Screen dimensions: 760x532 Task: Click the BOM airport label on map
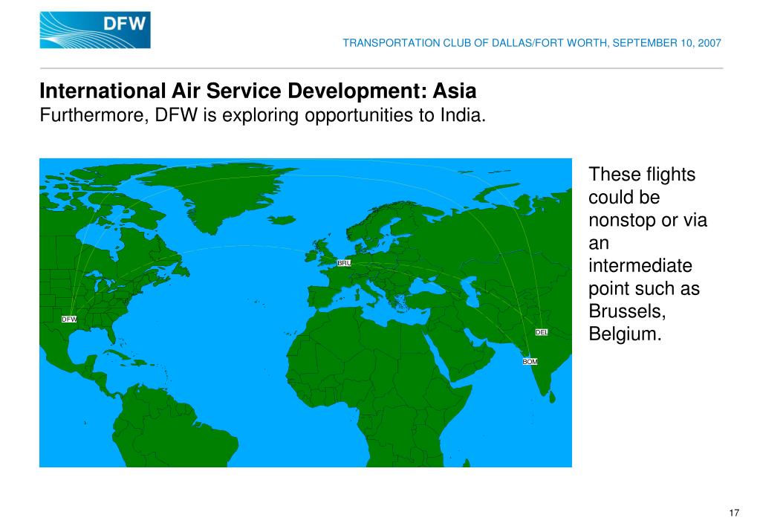coord(530,362)
